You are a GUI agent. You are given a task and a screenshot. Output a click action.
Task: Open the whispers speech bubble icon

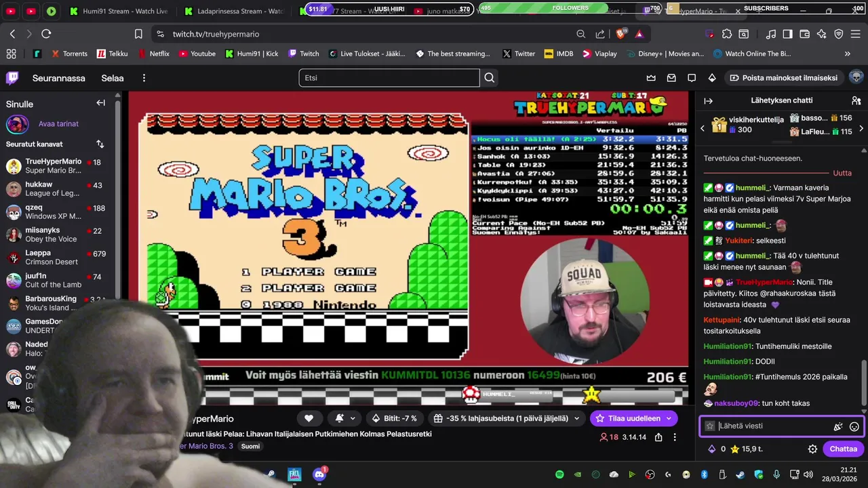pyautogui.click(x=692, y=78)
